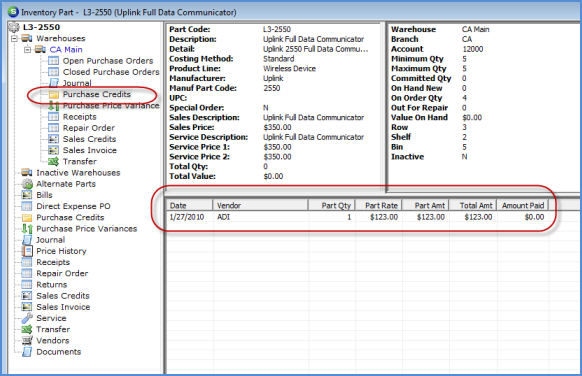
Task: Click the Purchase Price Variance arrows icon
Action: tap(54, 106)
